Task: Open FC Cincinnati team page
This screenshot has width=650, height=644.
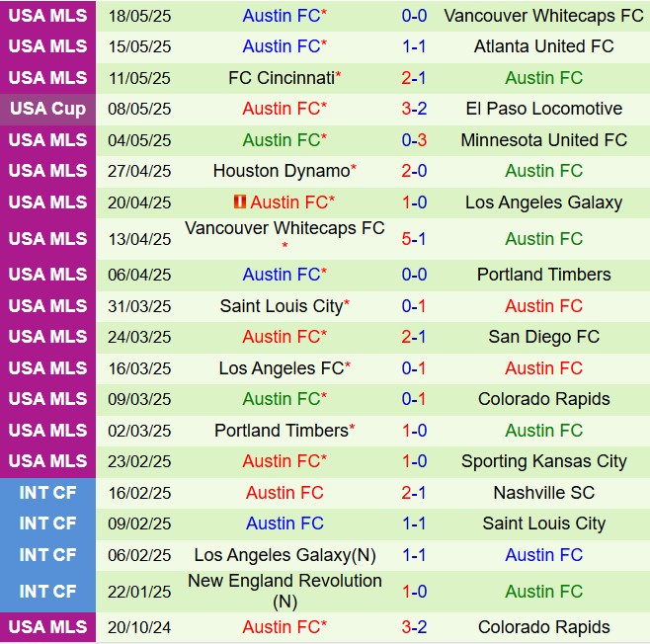Action: (282, 77)
